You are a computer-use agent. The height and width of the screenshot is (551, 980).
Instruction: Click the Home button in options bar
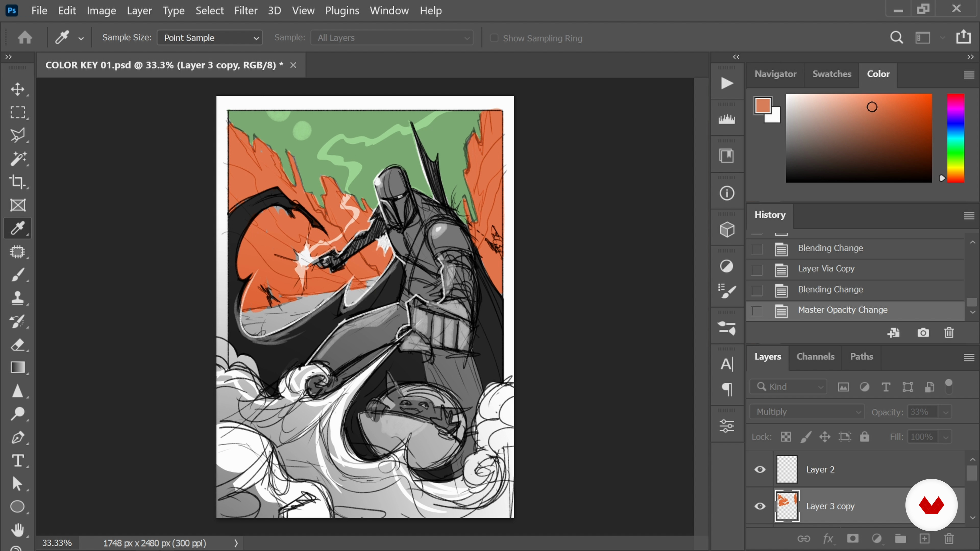(25, 38)
